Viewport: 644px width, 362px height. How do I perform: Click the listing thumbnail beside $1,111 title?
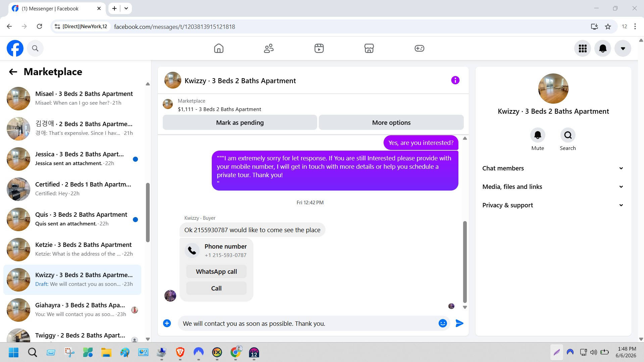(x=168, y=104)
